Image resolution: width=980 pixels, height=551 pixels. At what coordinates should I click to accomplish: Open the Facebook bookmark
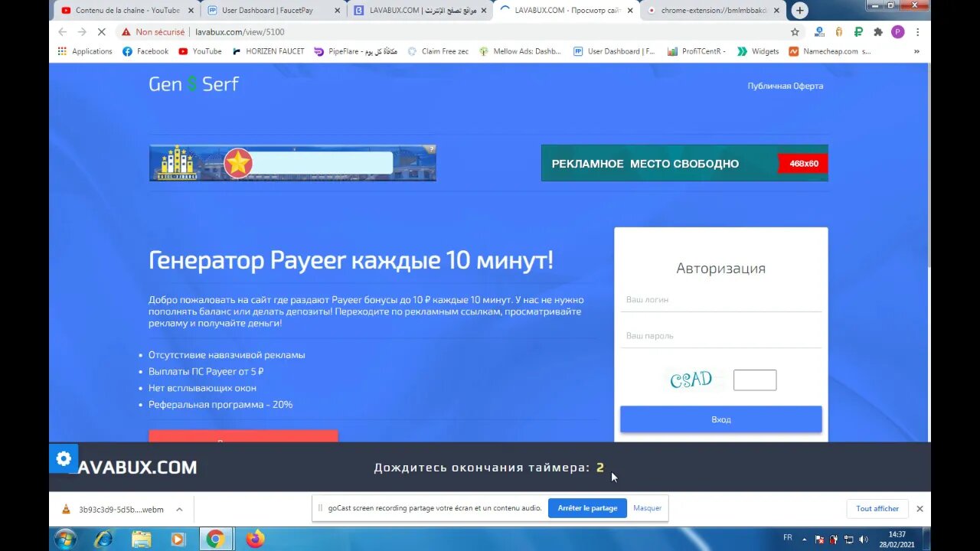point(145,51)
